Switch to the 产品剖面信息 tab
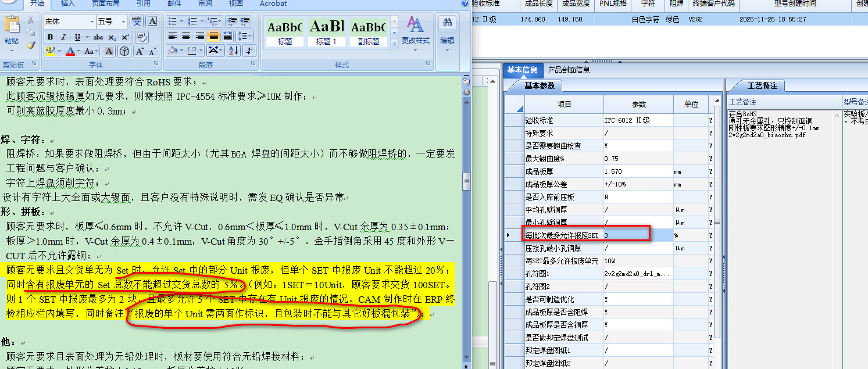868x369 pixels. pyautogui.click(x=569, y=70)
